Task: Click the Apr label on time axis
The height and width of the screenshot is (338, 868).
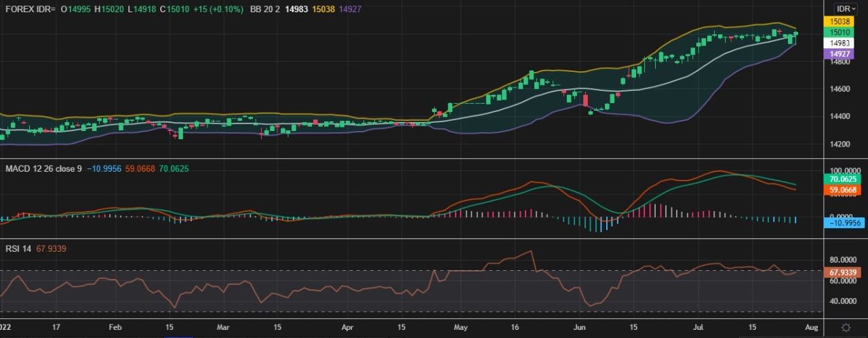Action: (347, 326)
